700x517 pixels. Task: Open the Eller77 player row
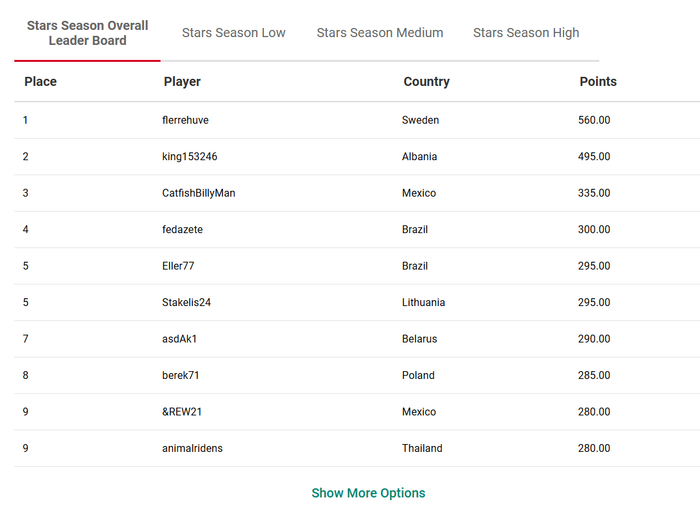(x=180, y=266)
